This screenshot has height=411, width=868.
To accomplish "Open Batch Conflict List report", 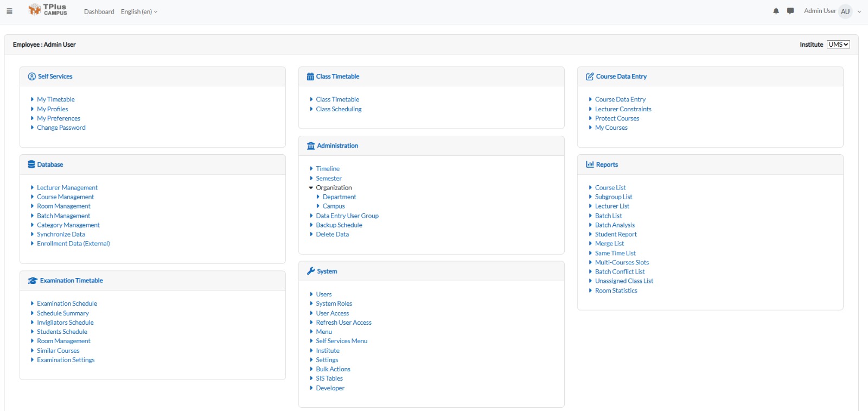I will coord(620,271).
